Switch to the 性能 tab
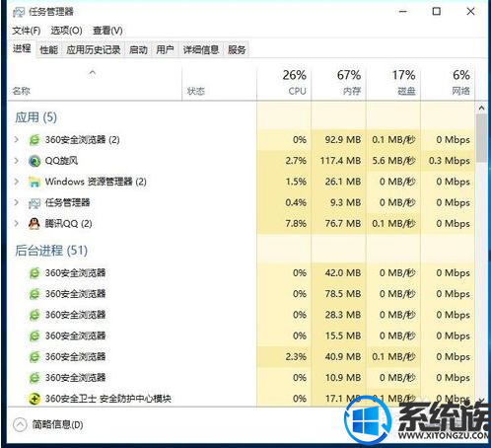The width and height of the screenshot is (491, 448). click(x=48, y=50)
